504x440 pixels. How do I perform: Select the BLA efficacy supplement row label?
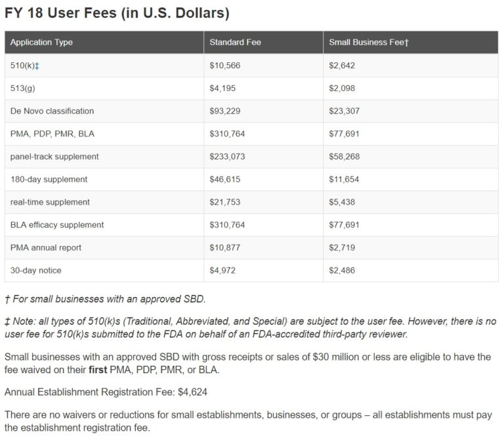click(57, 225)
